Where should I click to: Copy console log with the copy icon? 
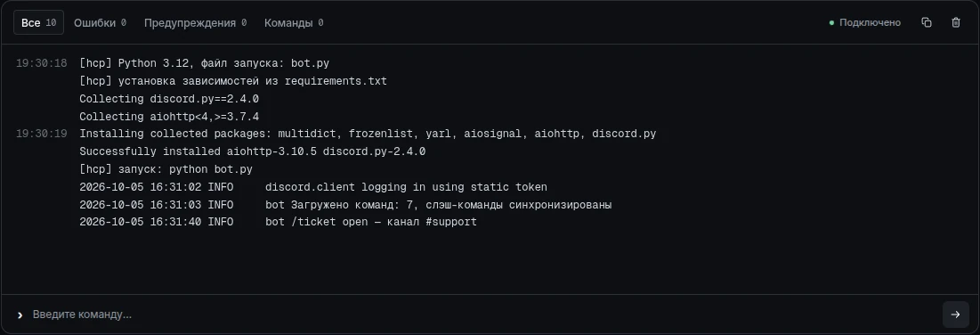[927, 22]
